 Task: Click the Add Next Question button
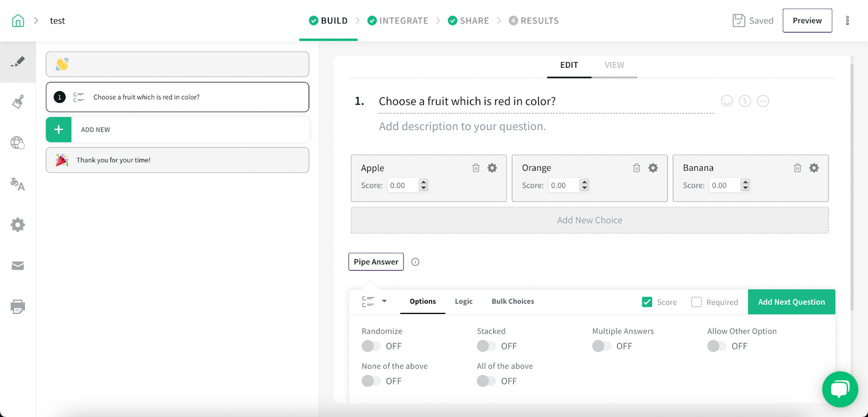791,302
